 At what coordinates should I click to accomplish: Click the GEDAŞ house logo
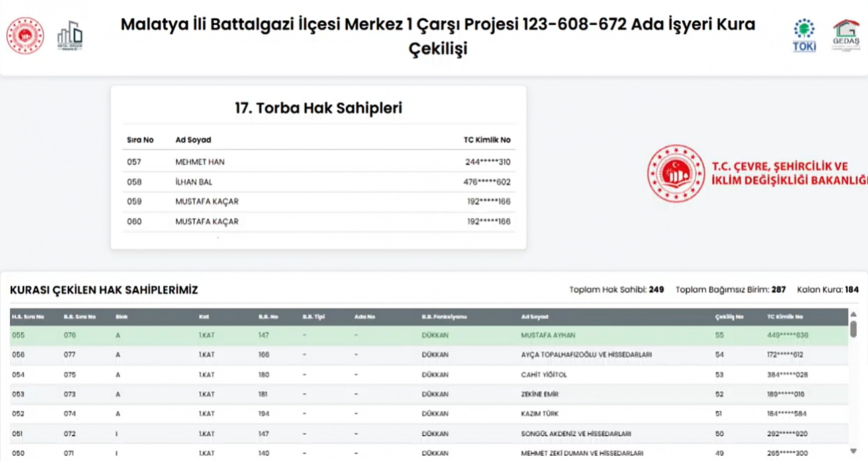(846, 36)
